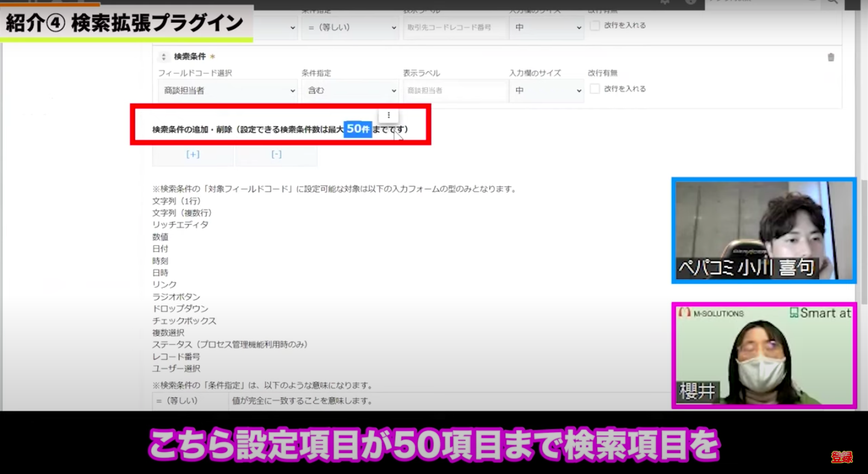This screenshot has width=868, height=474.
Task: Click the 商談担当者 display label input field
Action: 454,91
